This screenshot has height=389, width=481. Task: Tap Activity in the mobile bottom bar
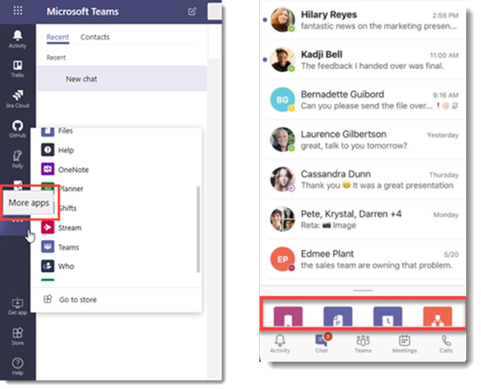coord(280,344)
